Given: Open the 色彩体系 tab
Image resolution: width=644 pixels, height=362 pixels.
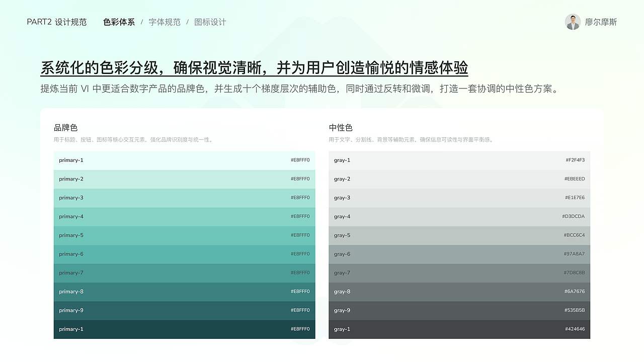Looking at the screenshot, I should coord(119,22).
